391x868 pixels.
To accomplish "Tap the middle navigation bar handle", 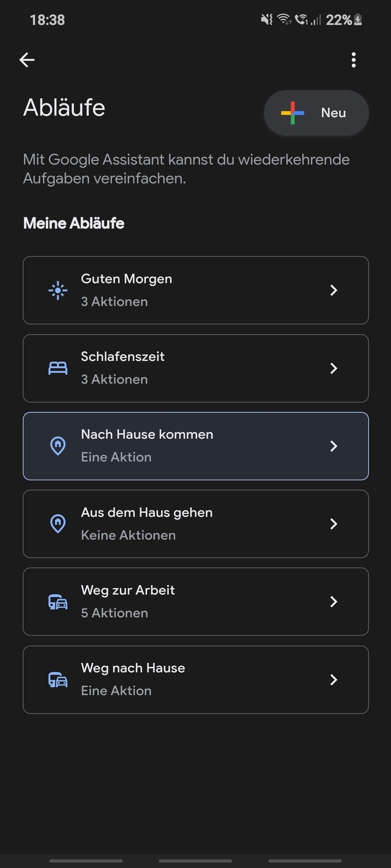I will point(195,861).
